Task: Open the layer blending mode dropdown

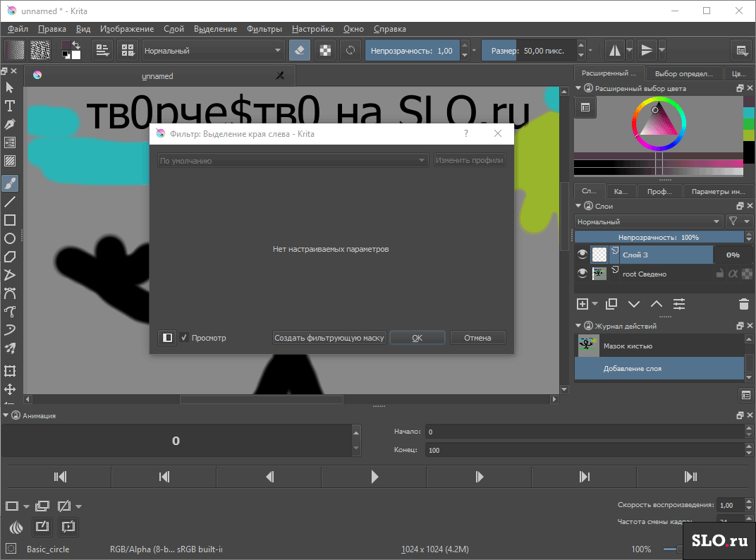Action: [x=649, y=221]
